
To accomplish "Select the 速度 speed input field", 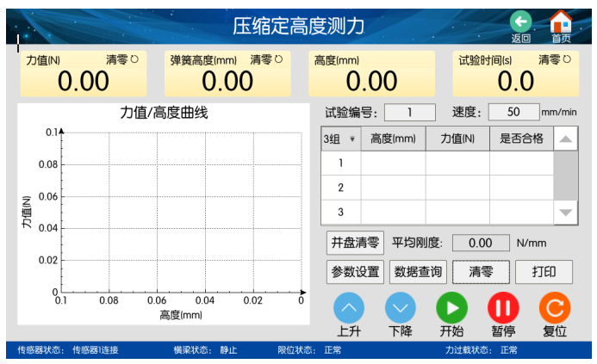I will (513, 112).
